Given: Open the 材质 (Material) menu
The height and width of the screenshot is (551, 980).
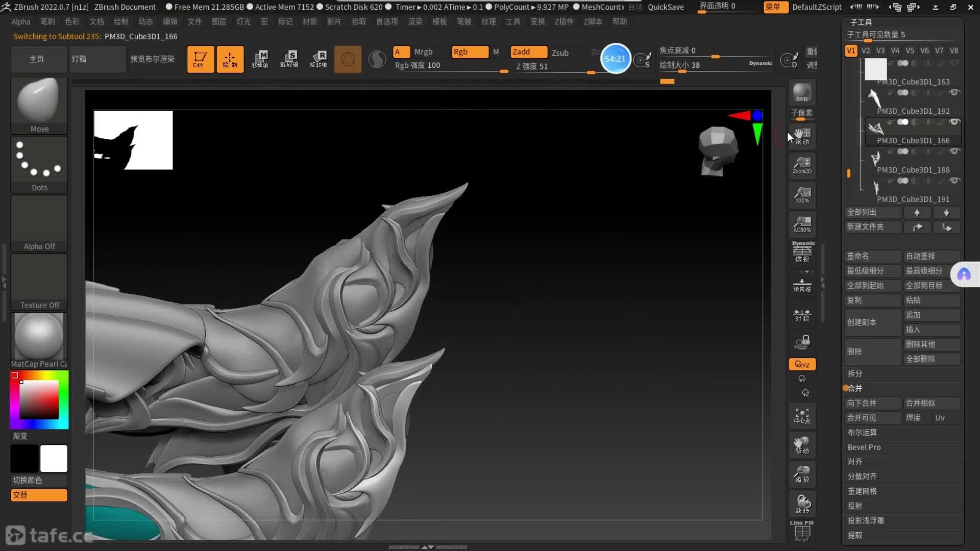Looking at the screenshot, I should [x=309, y=21].
